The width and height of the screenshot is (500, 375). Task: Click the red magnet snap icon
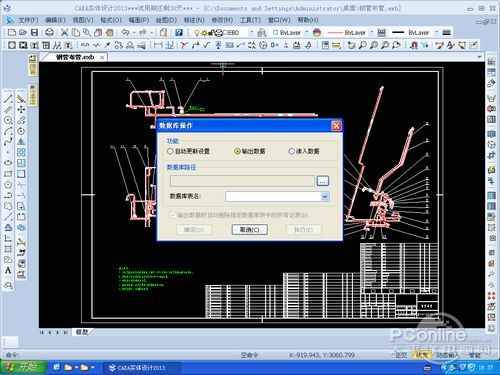click(x=414, y=45)
